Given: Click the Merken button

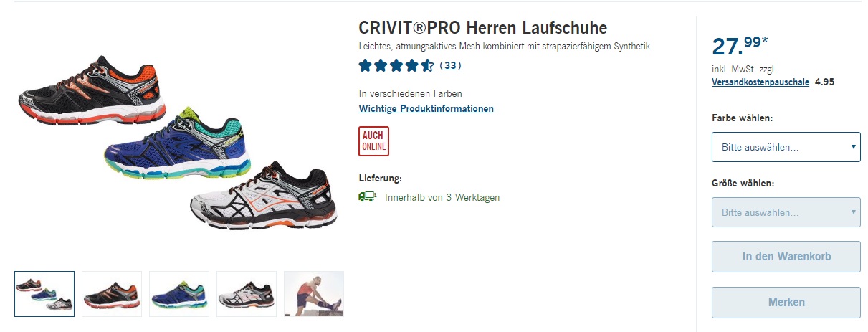Looking at the screenshot, I should tap(786, 303).
